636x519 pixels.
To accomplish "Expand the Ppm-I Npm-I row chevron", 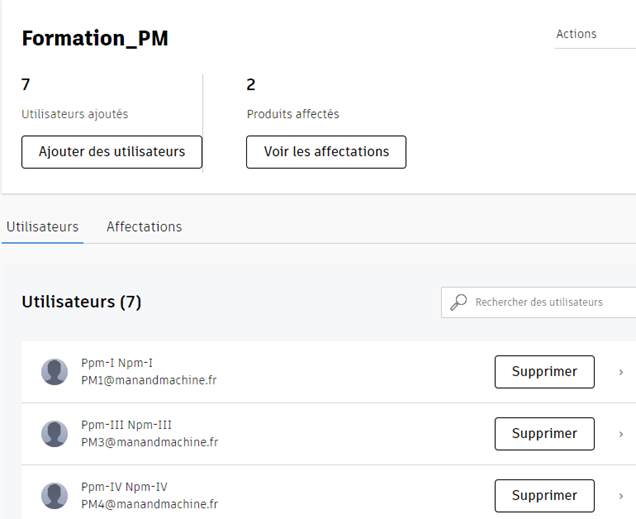I will pyautogui.click(x=621, y=372).
